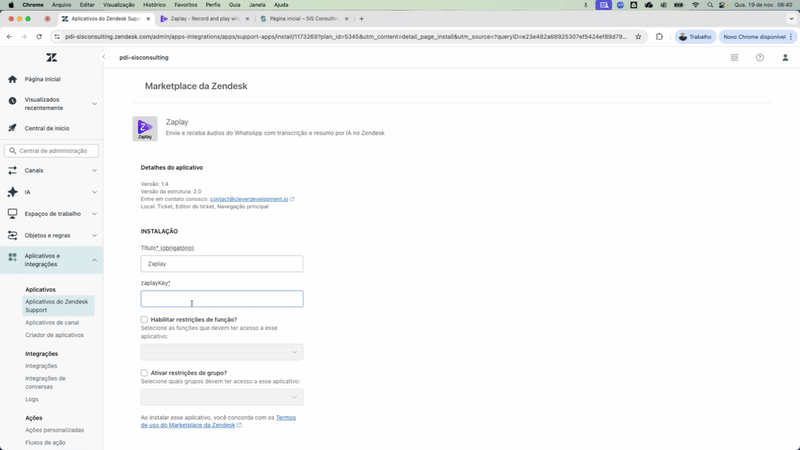The height and width of the screenshot is (450, 800).
Task: Click the Central de início rocket icon
Action: [13, 128]
